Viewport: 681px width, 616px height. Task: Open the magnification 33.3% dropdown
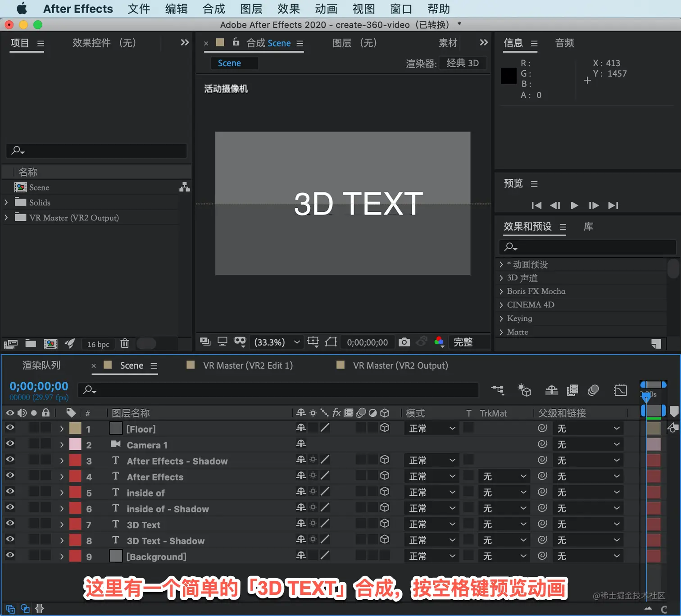[277, 342]
